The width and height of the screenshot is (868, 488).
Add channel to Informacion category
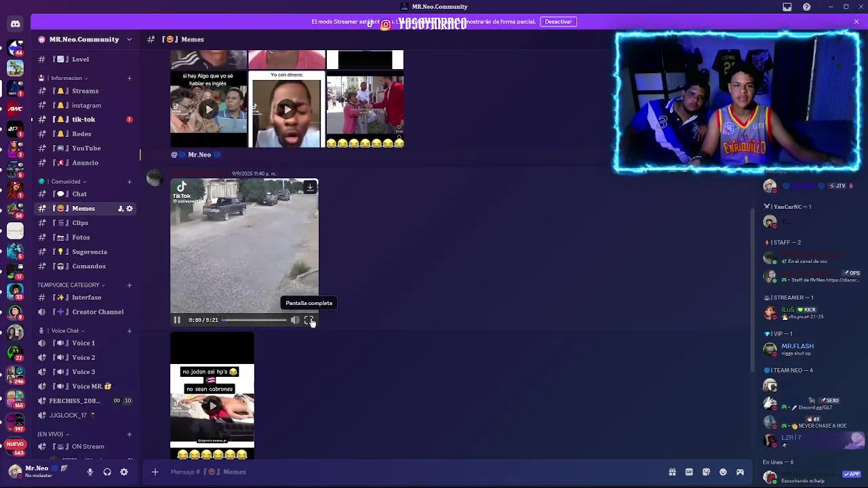[x=130, y=78]
